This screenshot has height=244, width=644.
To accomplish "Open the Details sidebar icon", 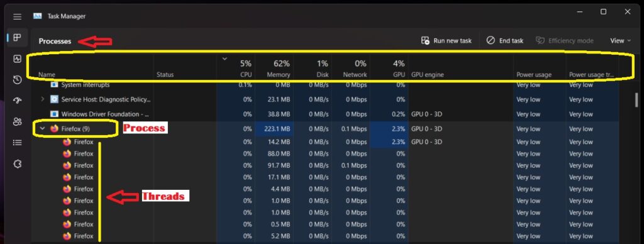I will (17, 143).
